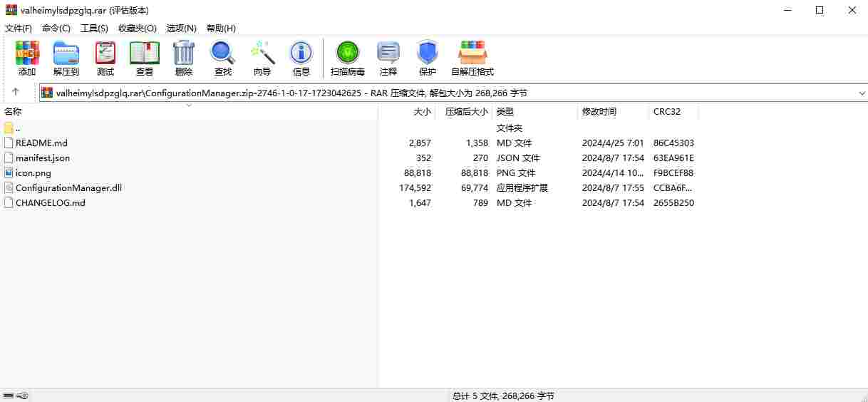Click the JSON 文件 type cell

coord(518,158)
